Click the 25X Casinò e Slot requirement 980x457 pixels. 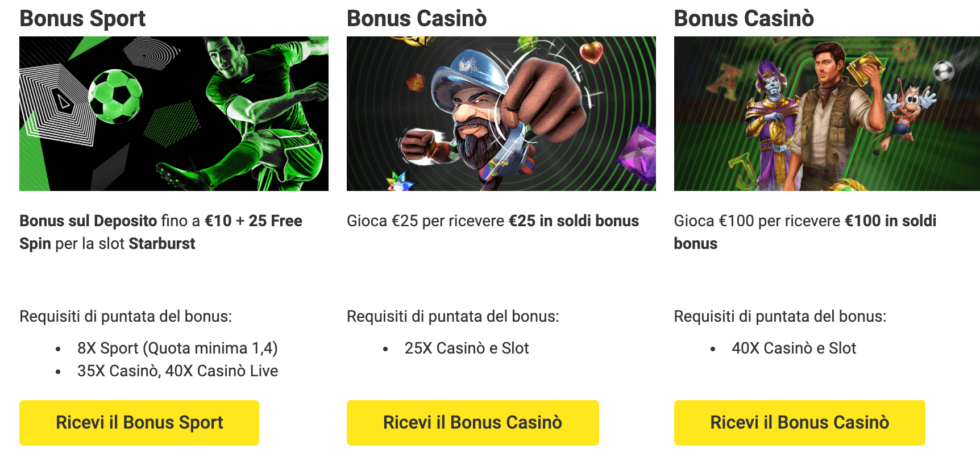point(466,348)
